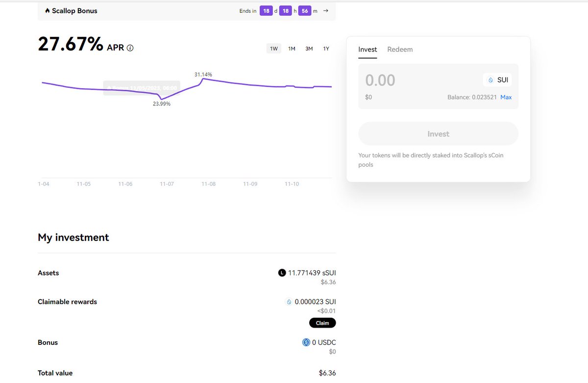Switch chart range to 3M
Screen dimensions: 588x383
309,49
